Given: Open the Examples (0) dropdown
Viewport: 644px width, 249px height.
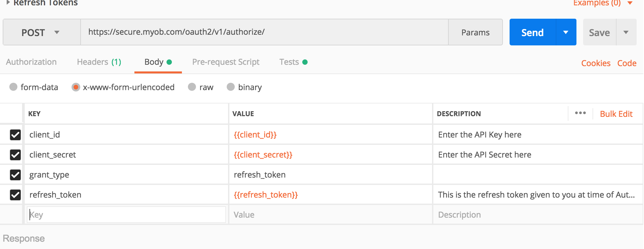Looking at the screenshot, I should tap(603, 3).
